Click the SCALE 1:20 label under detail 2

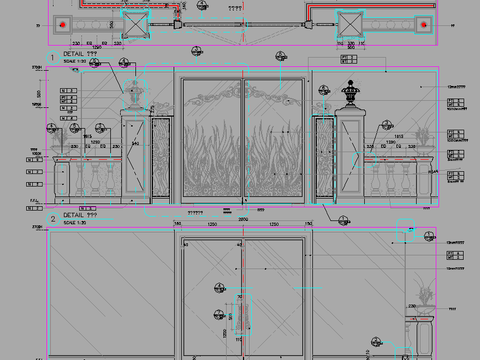(75, 223)
